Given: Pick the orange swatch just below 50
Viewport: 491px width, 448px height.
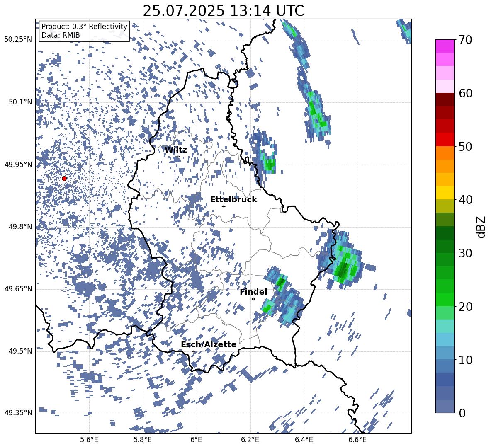Looking at the screenshot, I should (x=445, y=153).
